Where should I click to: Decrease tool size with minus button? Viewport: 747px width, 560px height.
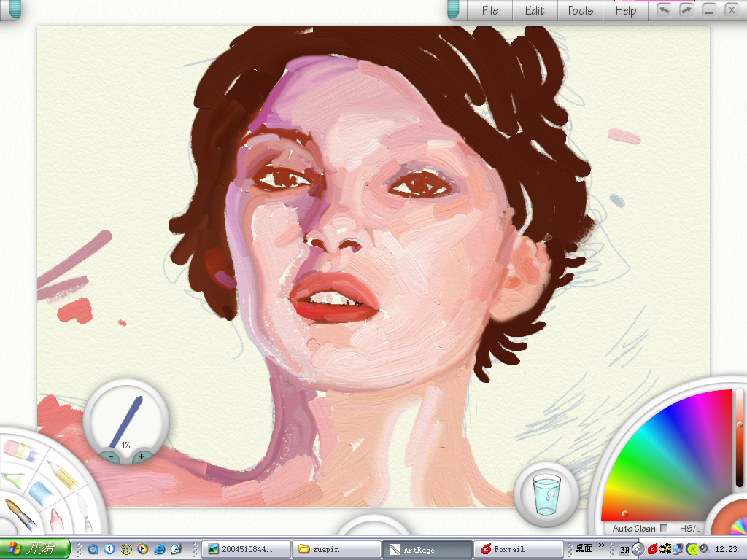pyautogui.click(x=111, y=456)
